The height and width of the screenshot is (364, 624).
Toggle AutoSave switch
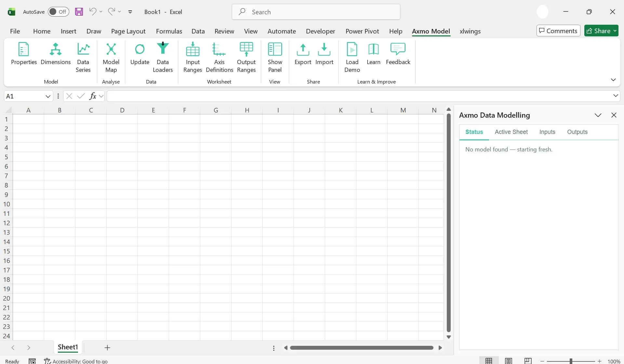coord(59,12)
